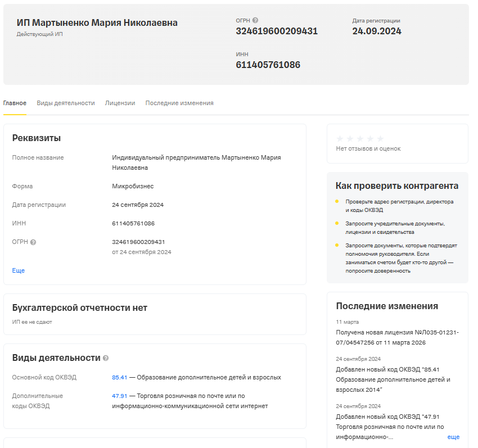
Task: Open the Виды деятельности tab
Action: point(66,103)
